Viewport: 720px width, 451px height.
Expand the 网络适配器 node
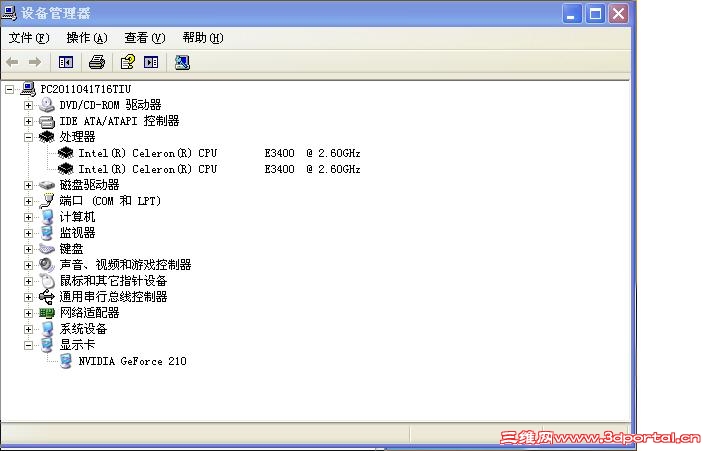(28, 313)
